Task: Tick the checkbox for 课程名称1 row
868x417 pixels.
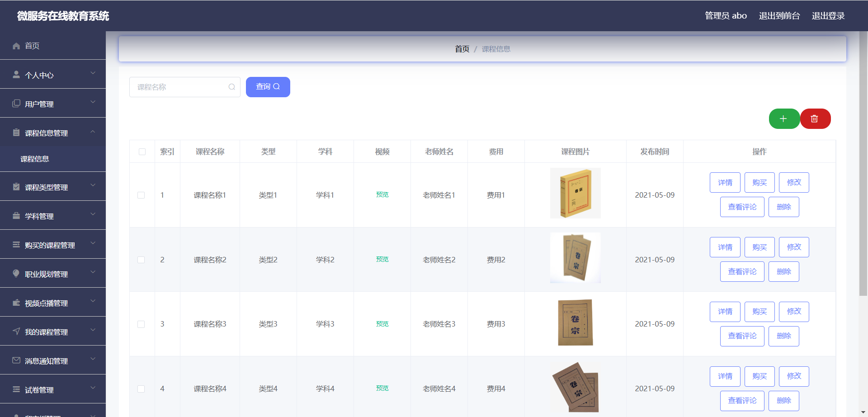Action: click(x=141, y=195)
